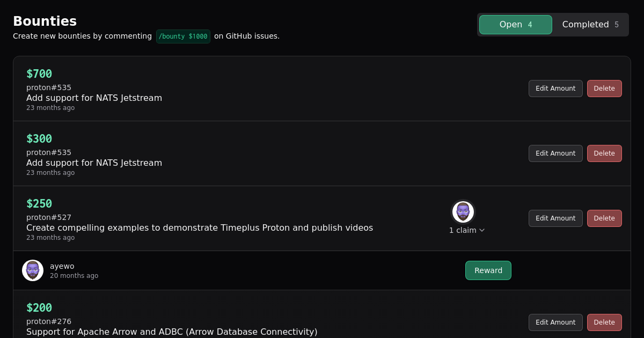
Task: Edit the amount of the $300 bounty
Action: coord(555,153)
